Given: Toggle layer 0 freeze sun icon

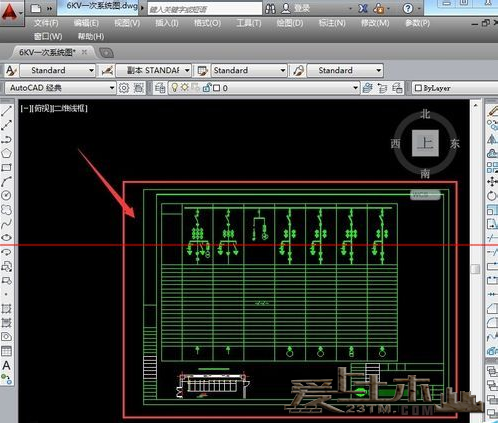Looking at the screenshot, I should point(185,88).
